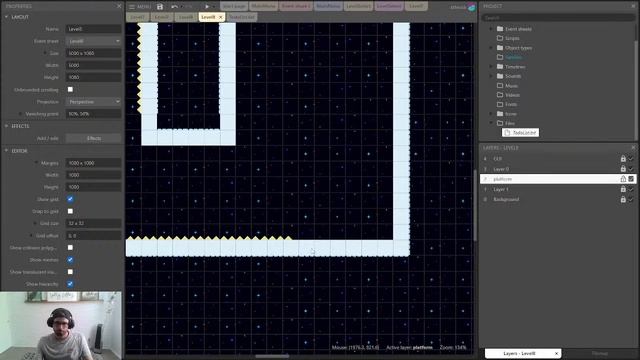Collapse the Effects section
The height and width of the screenshot is (360, 640).
(7, 126)
